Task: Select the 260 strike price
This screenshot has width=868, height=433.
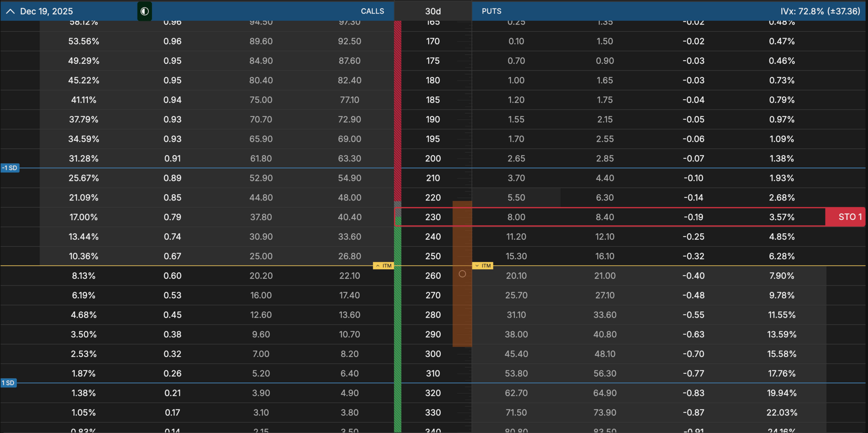Action: [433, 276]
